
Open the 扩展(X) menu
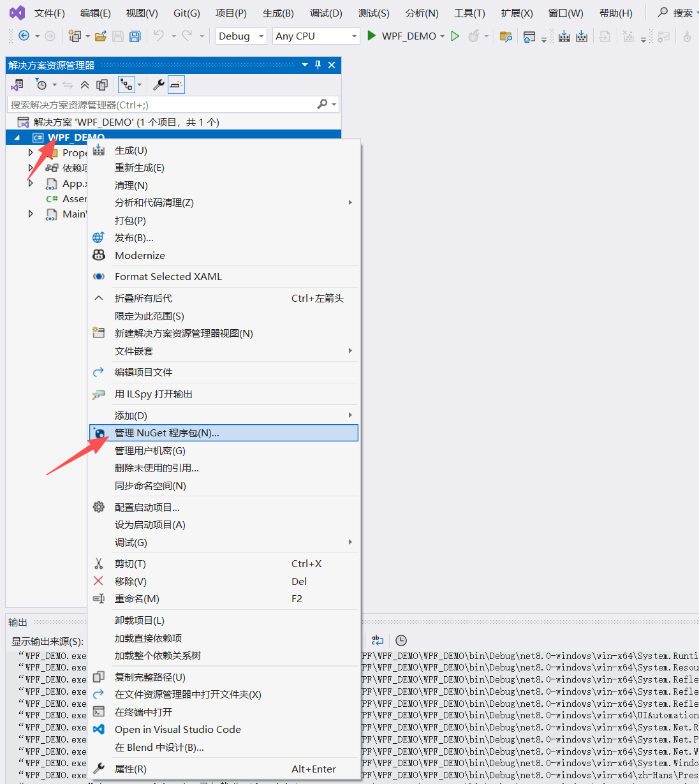[x=517, y=13]
